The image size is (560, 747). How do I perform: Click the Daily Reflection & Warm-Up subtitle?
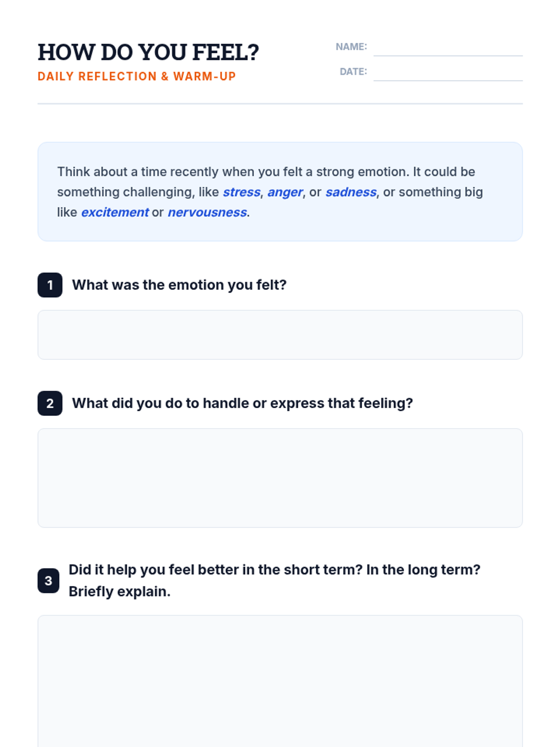(x=137, y=77)
